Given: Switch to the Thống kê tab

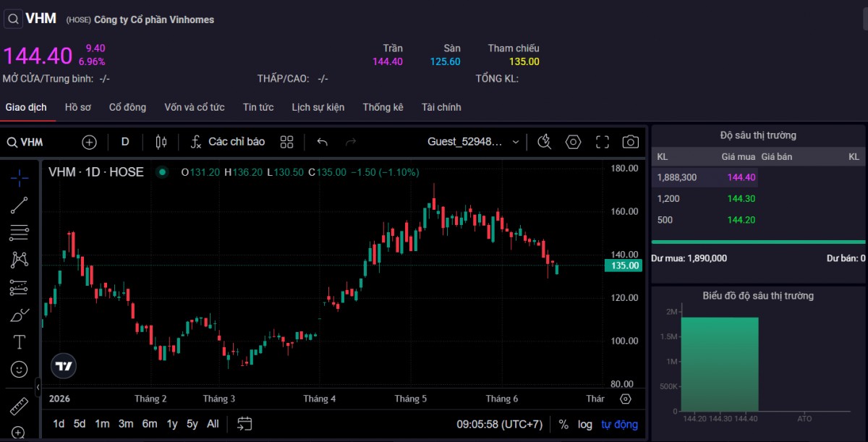Looking at the screenshot, I should point(383,107).
